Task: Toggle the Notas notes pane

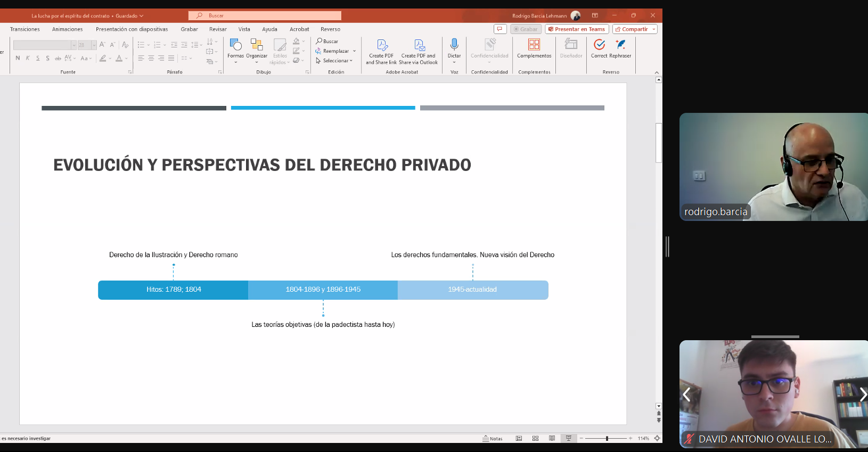Action: pos(493,438)
